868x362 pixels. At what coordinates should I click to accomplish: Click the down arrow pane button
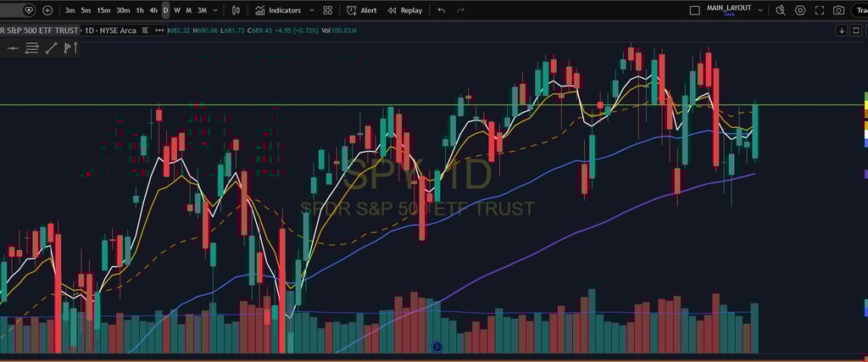coord(842,31)
